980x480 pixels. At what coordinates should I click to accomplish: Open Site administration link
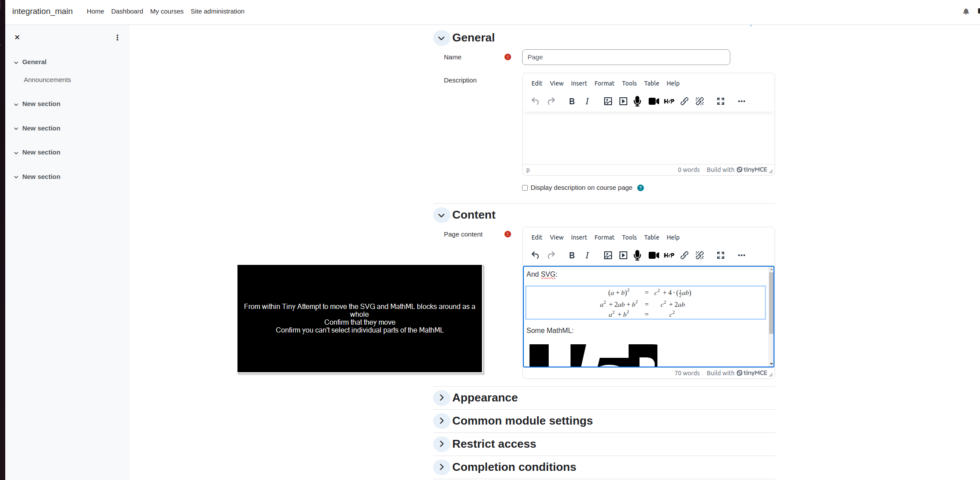[217, 11]
